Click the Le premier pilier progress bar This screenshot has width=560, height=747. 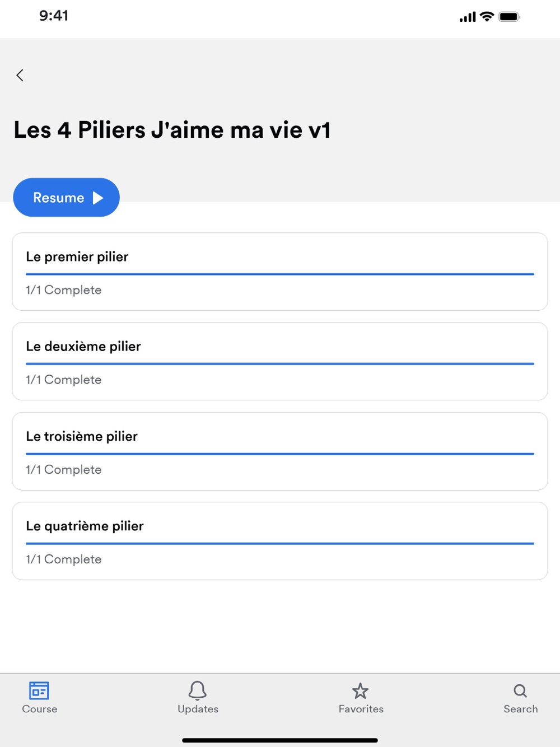pos(280,274)
